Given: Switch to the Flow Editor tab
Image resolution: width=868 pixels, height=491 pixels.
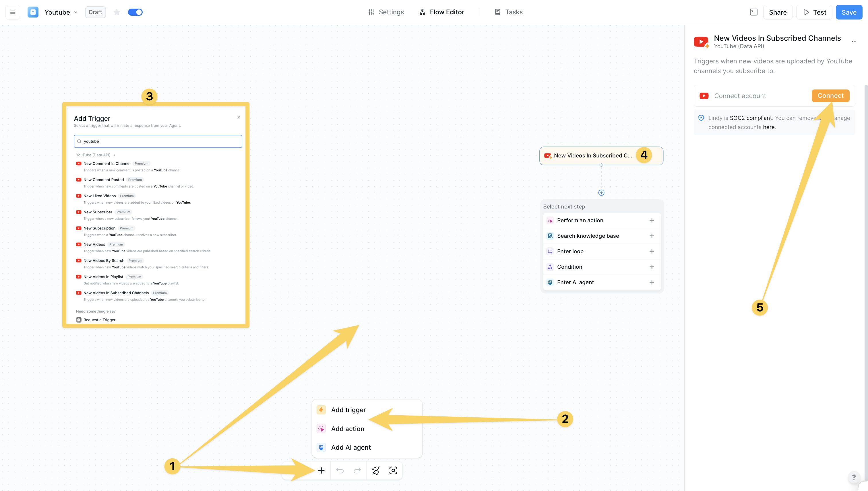Looking at the screenshot, I should click(x=441, y=12).
